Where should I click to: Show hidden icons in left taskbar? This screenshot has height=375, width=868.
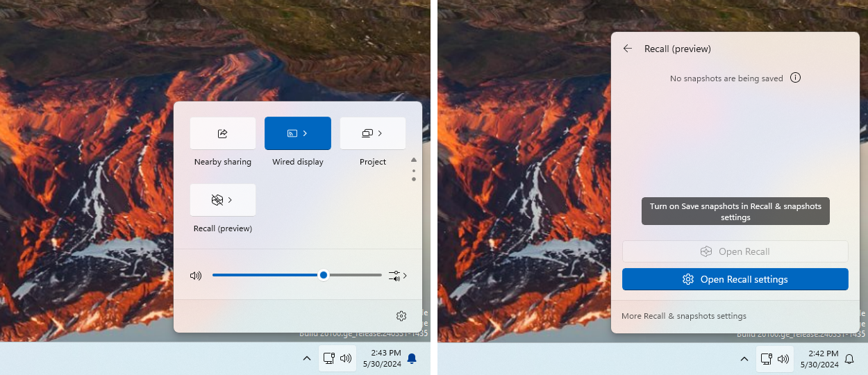[x=306, y=359]
